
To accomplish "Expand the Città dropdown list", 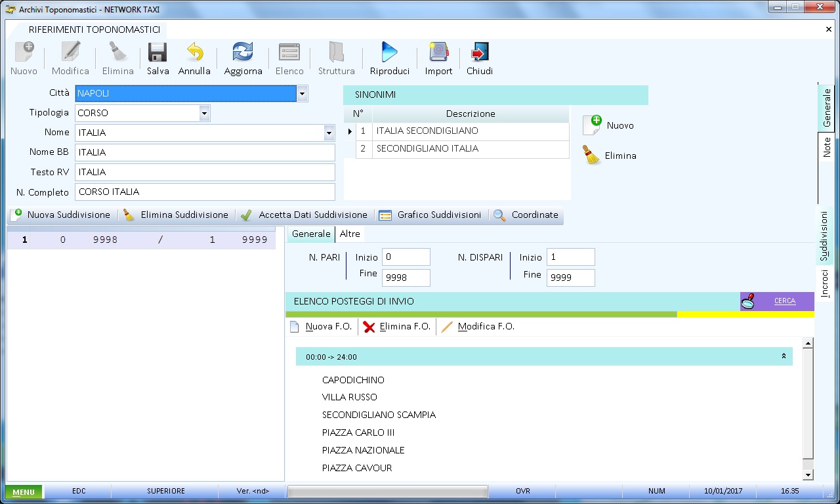I will (x=302, y=94).
